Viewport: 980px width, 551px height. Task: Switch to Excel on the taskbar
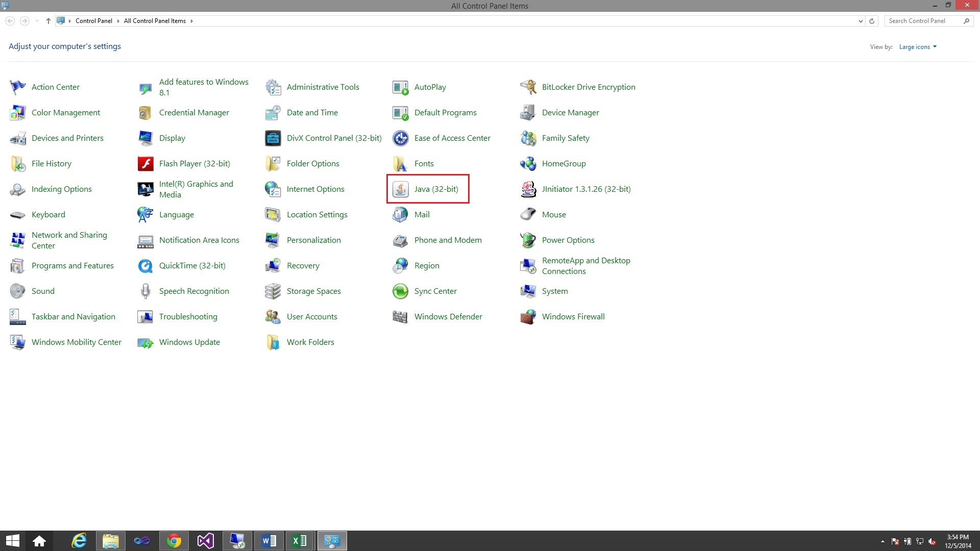point(300,541)
